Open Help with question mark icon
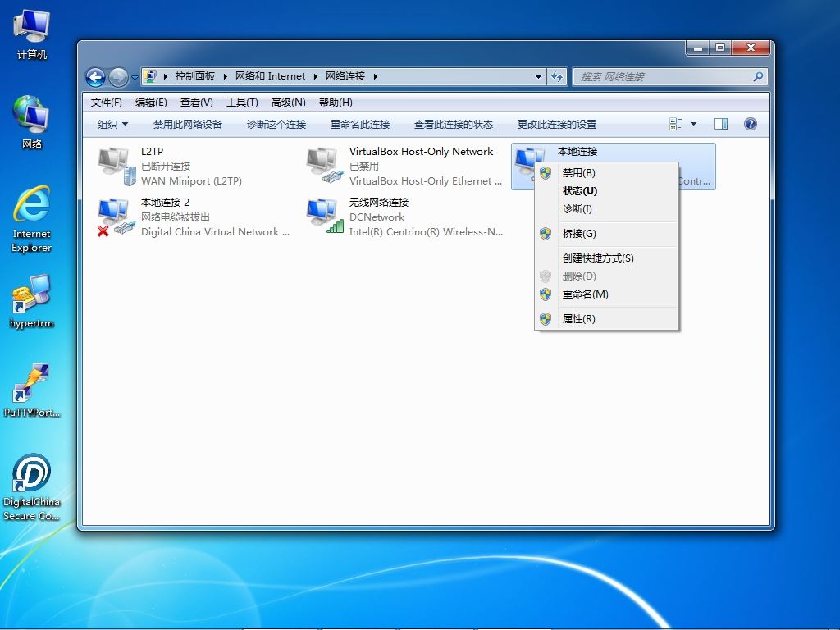Viewport: 840px width, 630px height. coord(751,125)
